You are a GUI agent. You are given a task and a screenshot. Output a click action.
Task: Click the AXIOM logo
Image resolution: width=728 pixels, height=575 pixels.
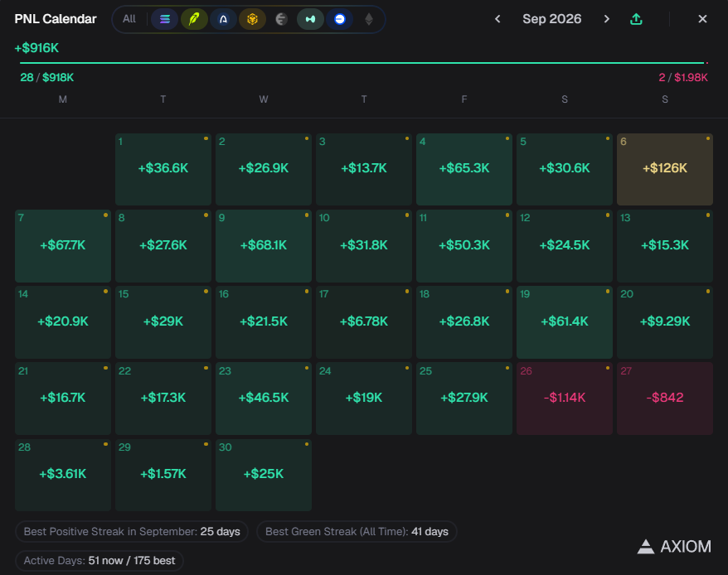pyautogui.click(x=673, y=547)
